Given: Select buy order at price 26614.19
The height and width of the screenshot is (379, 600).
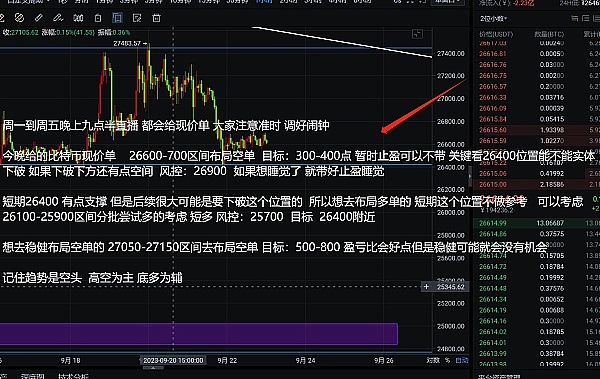Looking at the screenshot, I should 536,310.
